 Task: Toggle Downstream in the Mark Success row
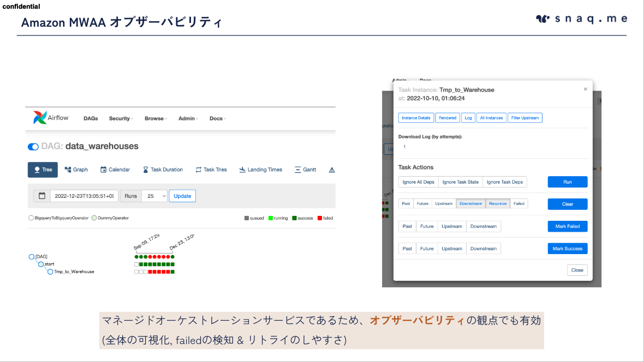[x=484, y=248]
